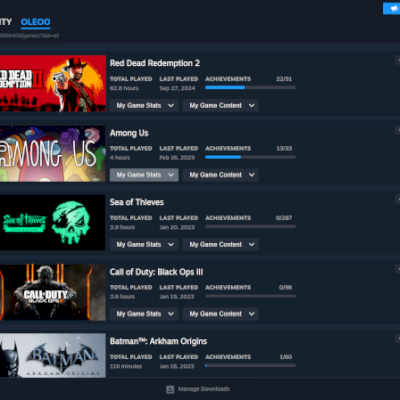Open Call of Duty Black Ops cover thumbnail
The image size is (400, 400).
(53, 292)
